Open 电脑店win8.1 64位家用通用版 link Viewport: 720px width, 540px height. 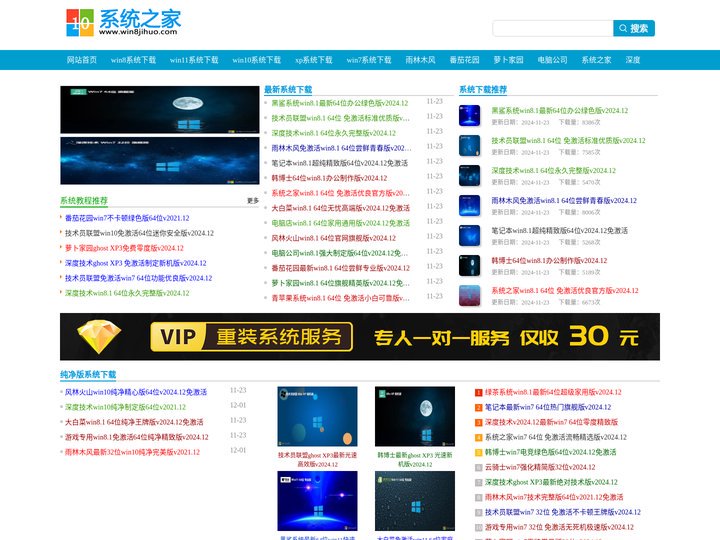[340, 223]
